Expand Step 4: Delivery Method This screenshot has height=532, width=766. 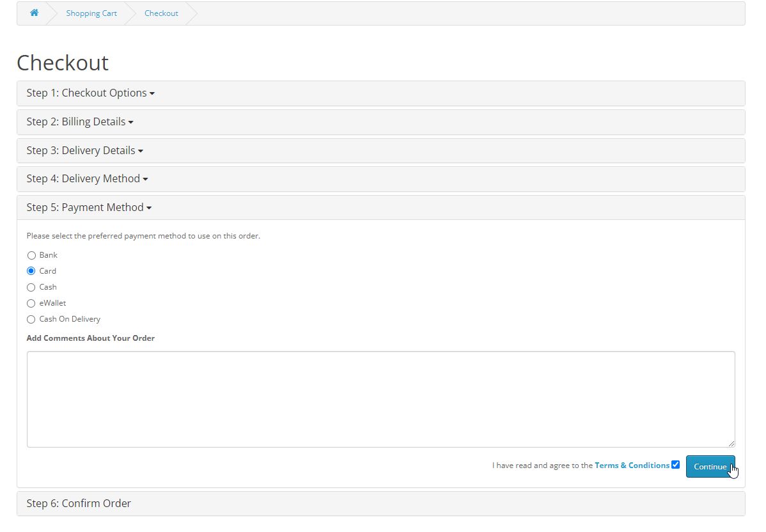[87, 179]
